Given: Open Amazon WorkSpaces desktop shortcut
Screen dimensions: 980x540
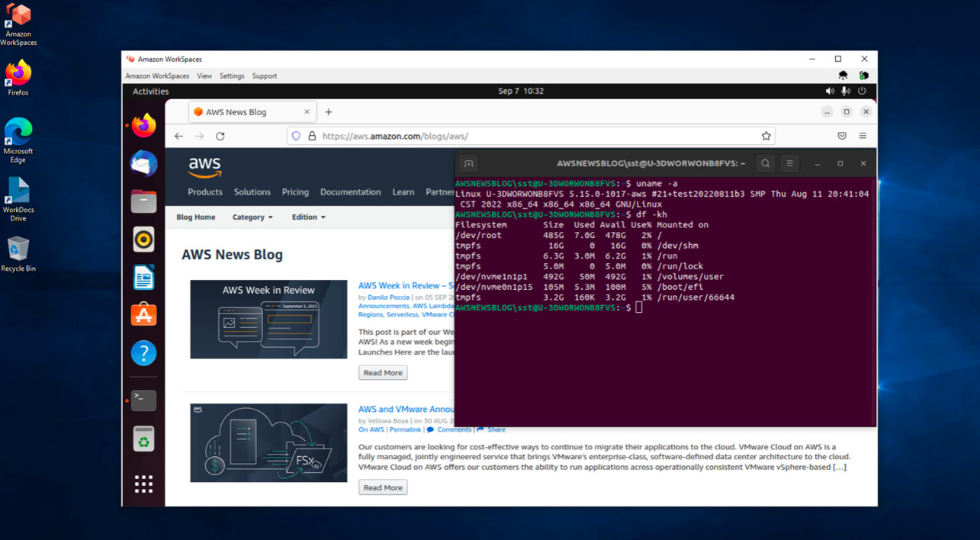Looking at the screenshot, I should point(18,24).
